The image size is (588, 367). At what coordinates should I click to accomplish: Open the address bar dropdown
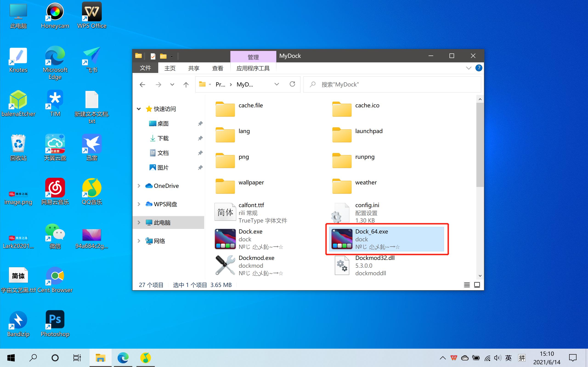277,84
